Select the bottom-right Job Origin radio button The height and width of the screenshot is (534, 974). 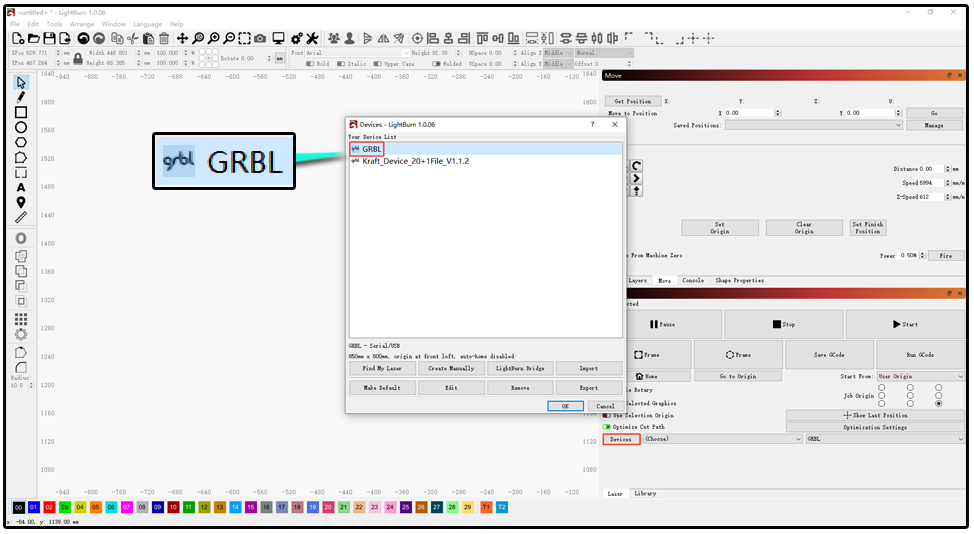click(x=939, y=404)
